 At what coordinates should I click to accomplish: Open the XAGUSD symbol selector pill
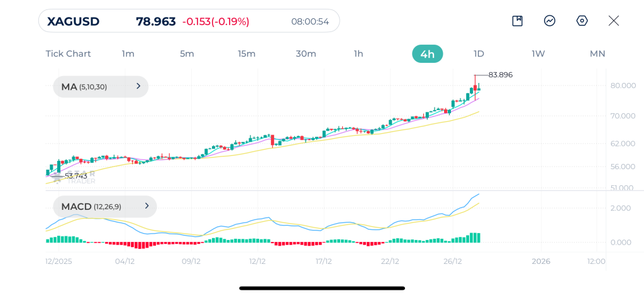189,21
